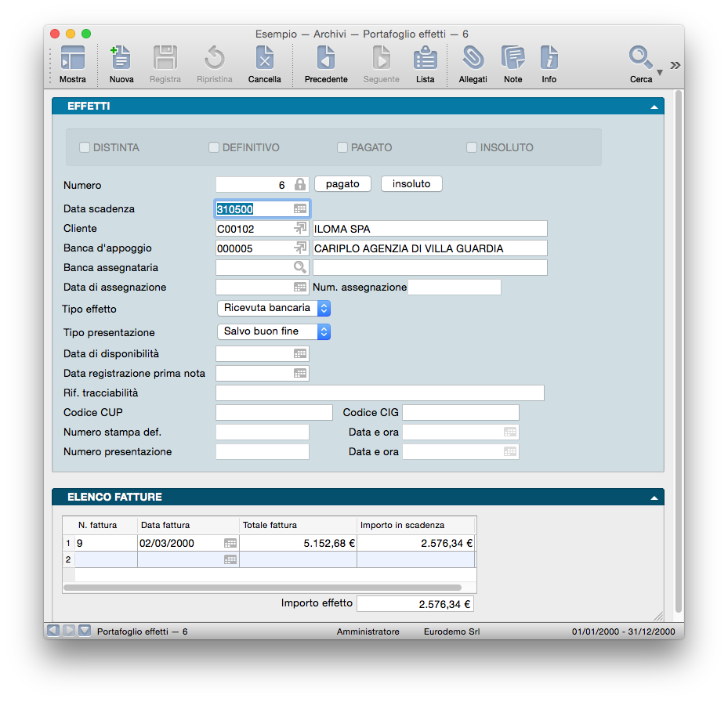Viewport: 728px width, 702px height.
Task: Open calendar for invoice row 2 date
Action: pos(230,559)
